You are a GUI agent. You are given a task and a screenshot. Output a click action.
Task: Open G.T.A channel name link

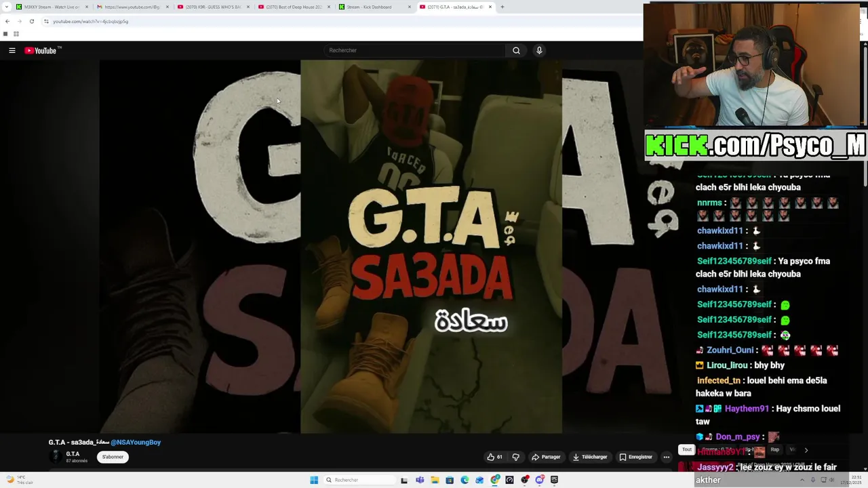tap(73, 453)
